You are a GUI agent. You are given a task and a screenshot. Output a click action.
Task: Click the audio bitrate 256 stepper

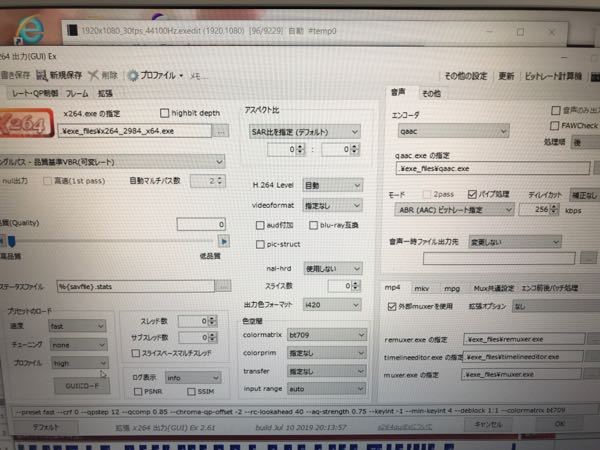(x=554, y=210)
